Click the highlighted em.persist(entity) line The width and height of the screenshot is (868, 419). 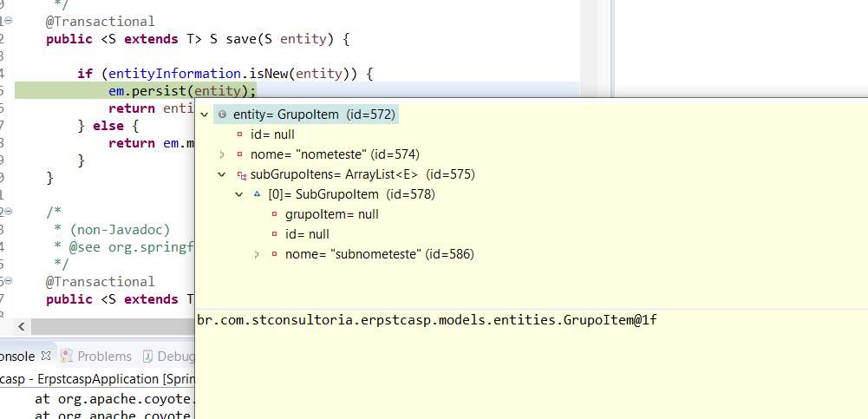(297, 91)
